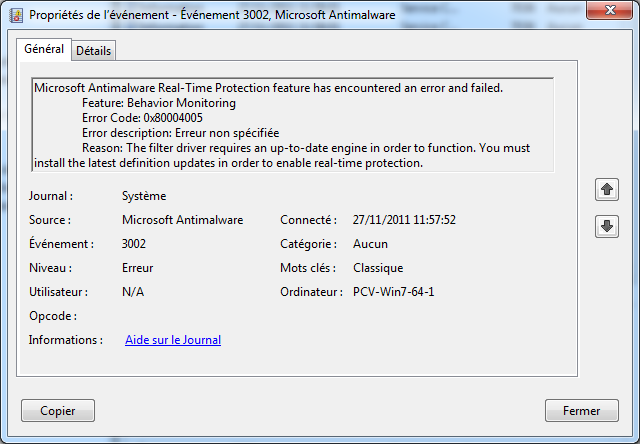Click the date 27/11/2011 11:57:52

(x=404, y=220)
